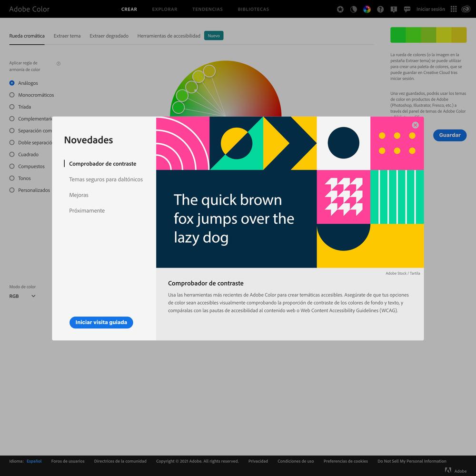476x476 pixels.
Task: Click the Novedades dialog heading
Action: [89, 140]
